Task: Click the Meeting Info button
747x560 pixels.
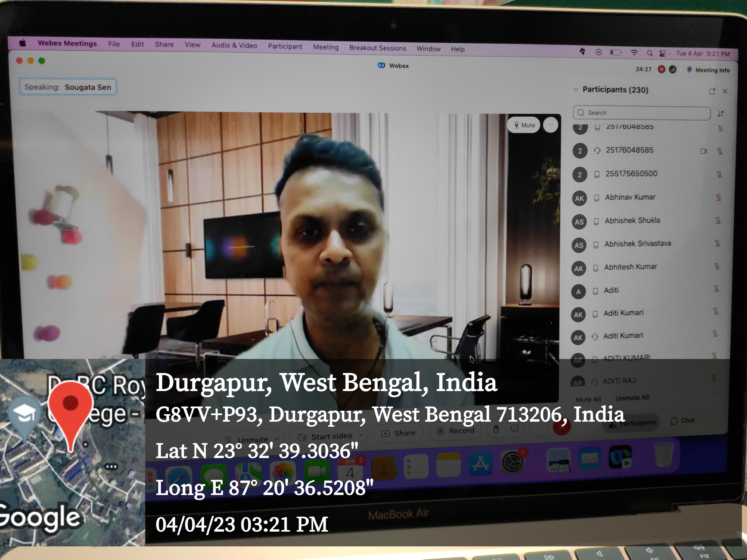Action: point(709,70)
